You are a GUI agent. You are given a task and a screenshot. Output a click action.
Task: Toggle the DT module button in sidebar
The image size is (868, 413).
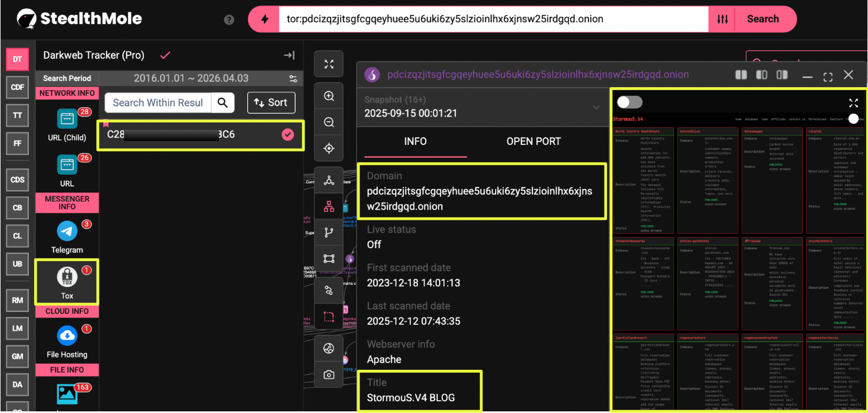point(17,59)
